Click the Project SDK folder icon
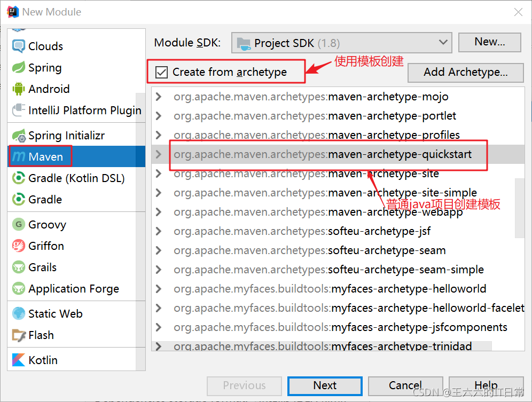The height and width of the screenshot is (402, 532). coord(244,43)
